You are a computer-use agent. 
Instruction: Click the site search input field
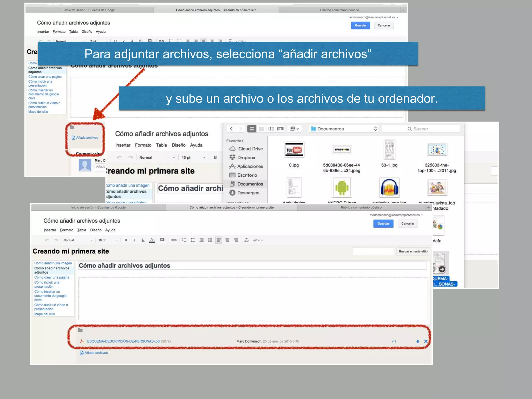373,251
